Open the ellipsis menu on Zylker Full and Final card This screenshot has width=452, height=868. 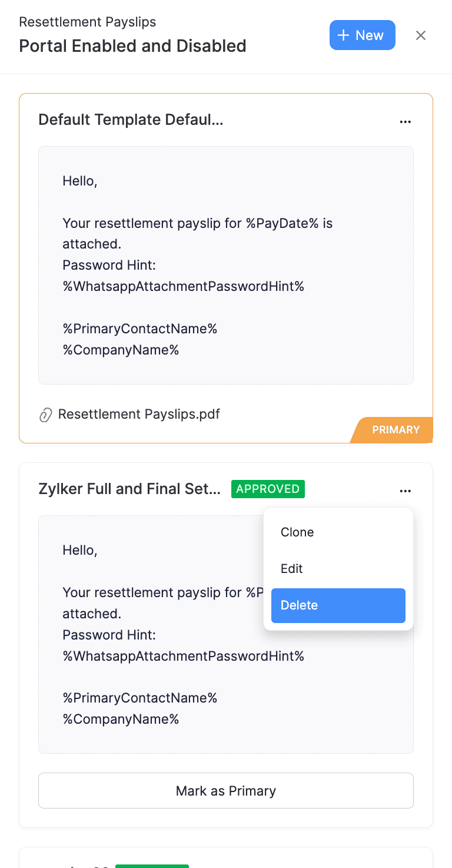pyautogui.click(x=406, y=491)
